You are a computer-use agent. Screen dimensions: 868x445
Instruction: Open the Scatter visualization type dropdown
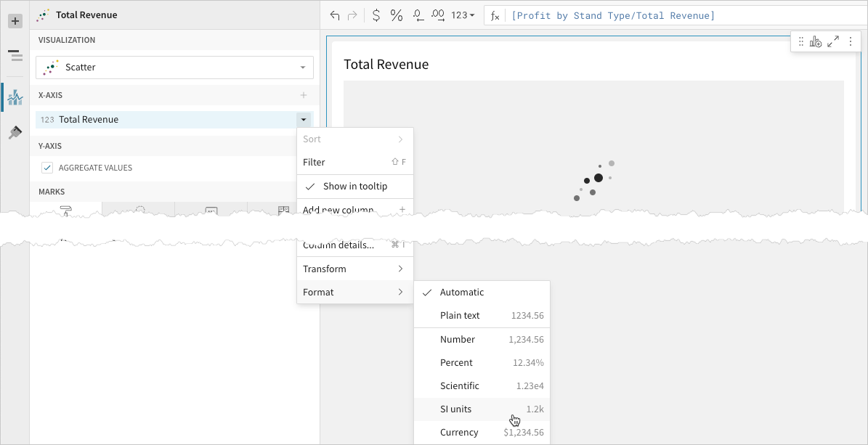click(x=174, y=68)
